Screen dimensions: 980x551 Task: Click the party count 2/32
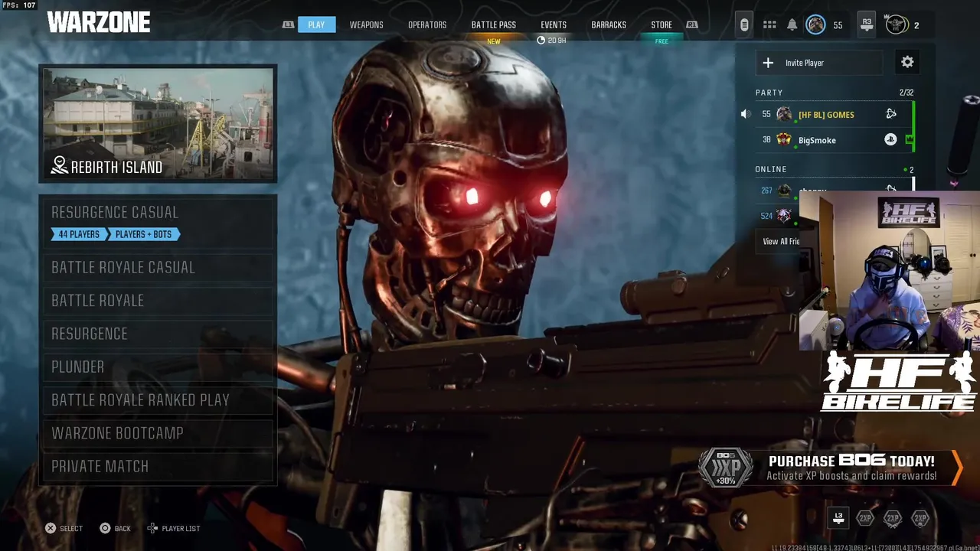tap(906, 93)
